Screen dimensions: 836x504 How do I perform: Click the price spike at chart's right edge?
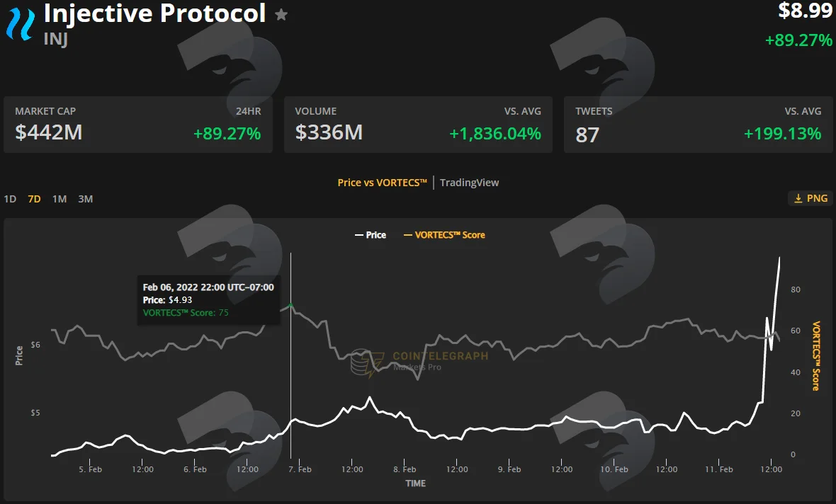click(779, 259)
